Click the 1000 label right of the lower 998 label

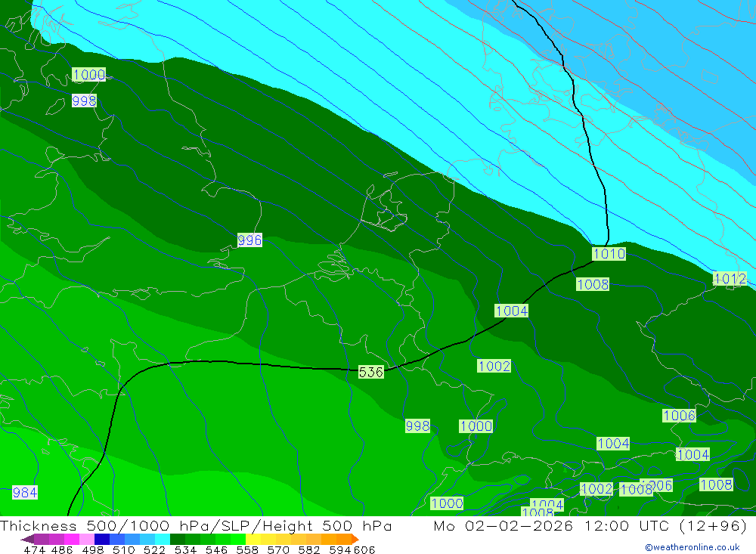click(476, 426)
